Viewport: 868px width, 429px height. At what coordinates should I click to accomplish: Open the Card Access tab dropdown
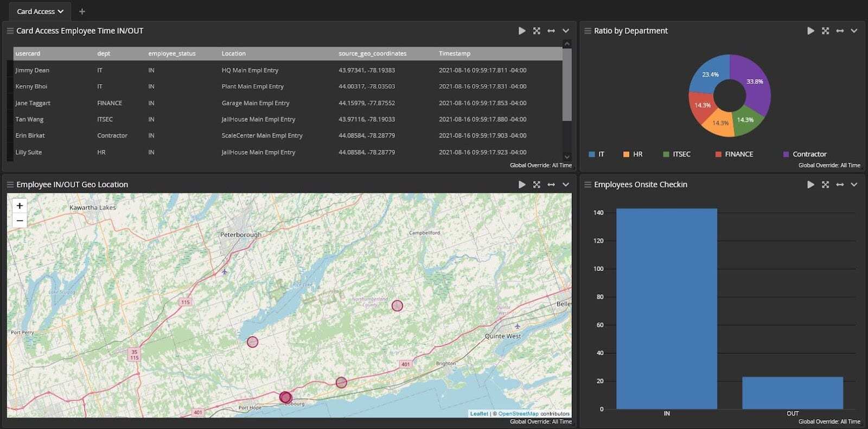click(x=61, y=11)
